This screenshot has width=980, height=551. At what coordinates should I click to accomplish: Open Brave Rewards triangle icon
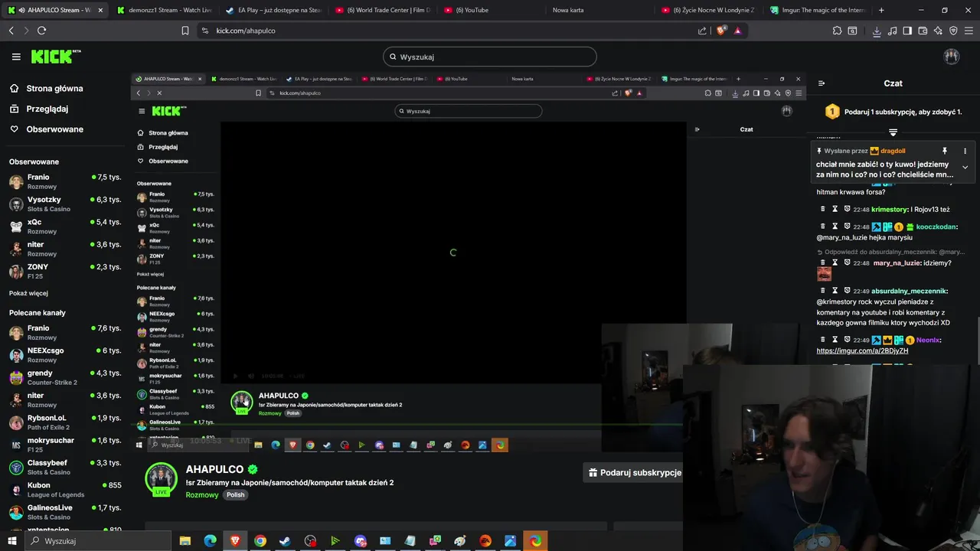tap(737, 31)
